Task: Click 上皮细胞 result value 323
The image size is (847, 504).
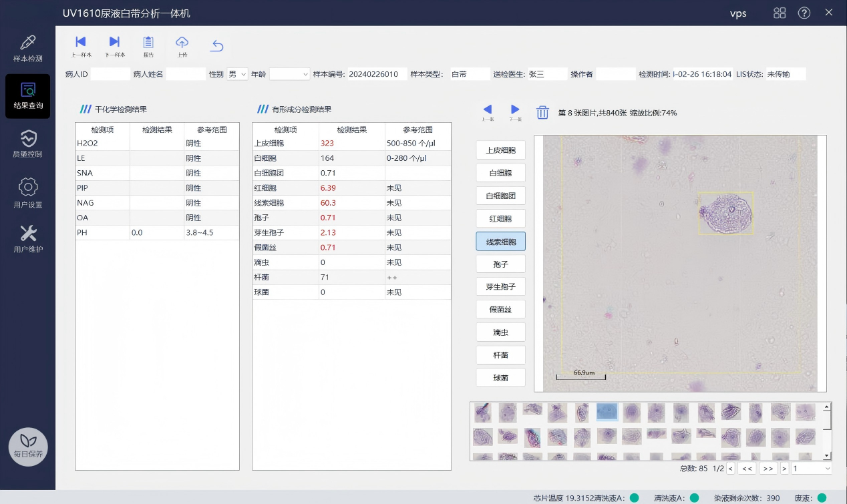Action: [327, 144]
